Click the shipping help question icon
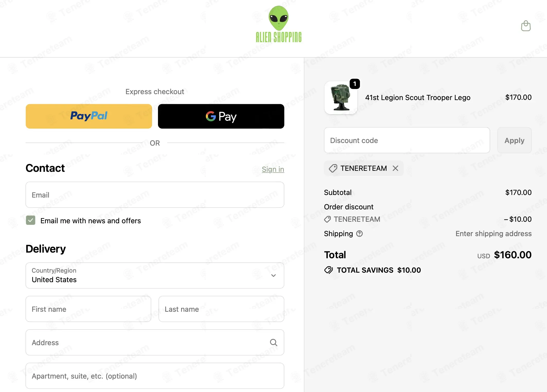The width and height of the screenshot is (547, 392). (x=359, y=234)
